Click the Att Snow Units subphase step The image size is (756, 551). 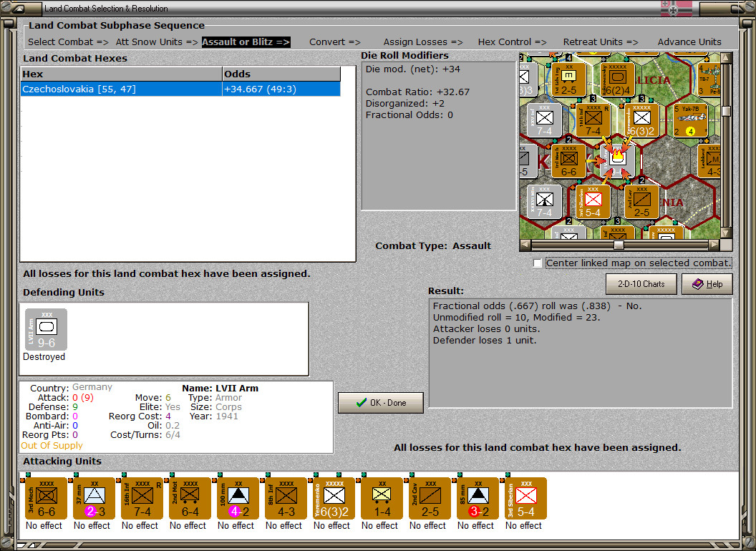[x=157, y=42]
